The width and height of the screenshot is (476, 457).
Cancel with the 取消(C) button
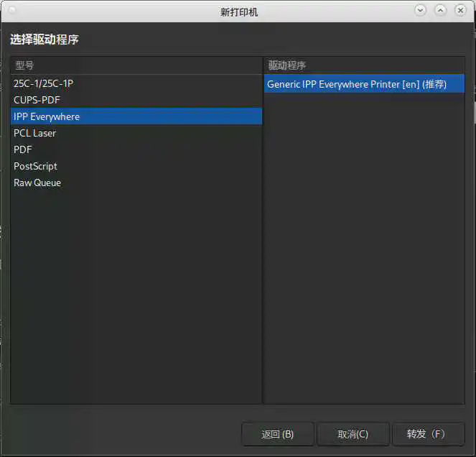(x=353, y=434)
